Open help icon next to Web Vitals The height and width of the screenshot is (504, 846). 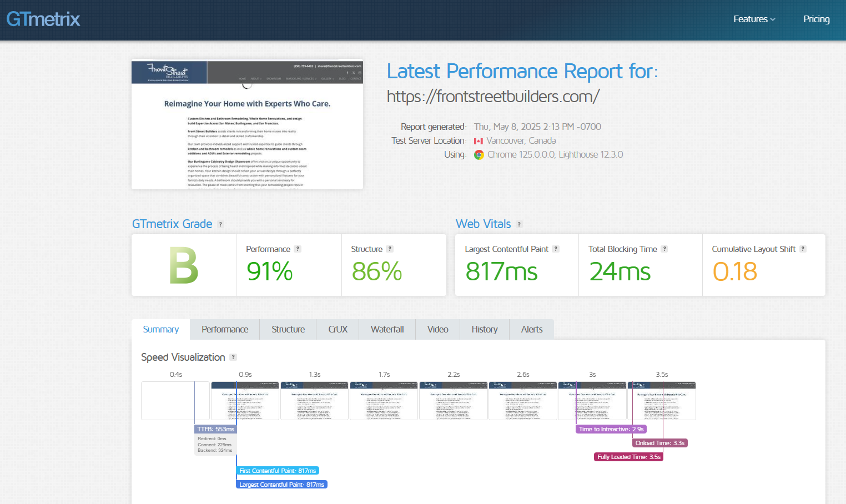pyautogui.click(x=519, y=224)
